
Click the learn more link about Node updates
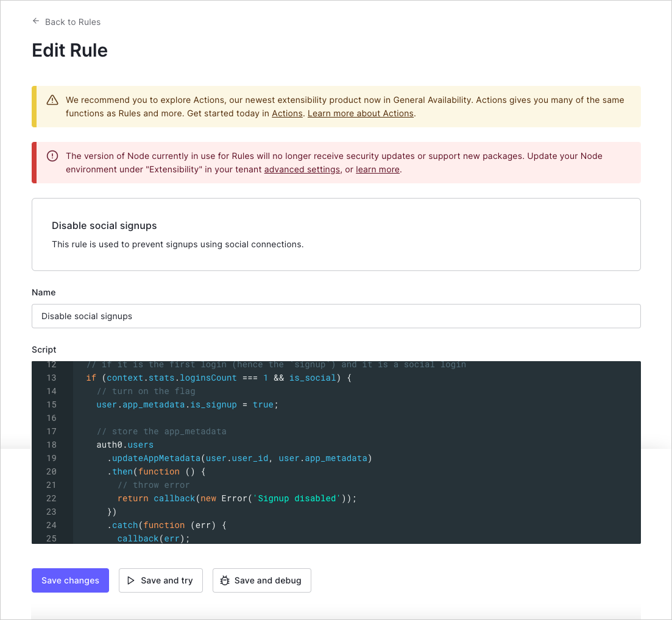[x=377, y=169]
